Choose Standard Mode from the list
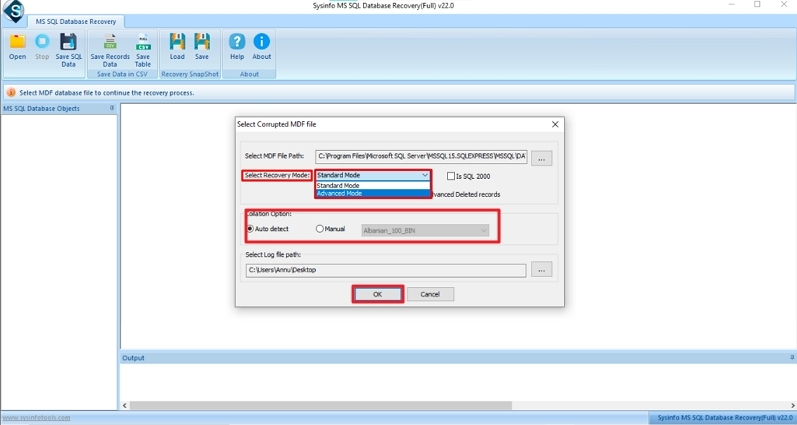 point(373,186)
